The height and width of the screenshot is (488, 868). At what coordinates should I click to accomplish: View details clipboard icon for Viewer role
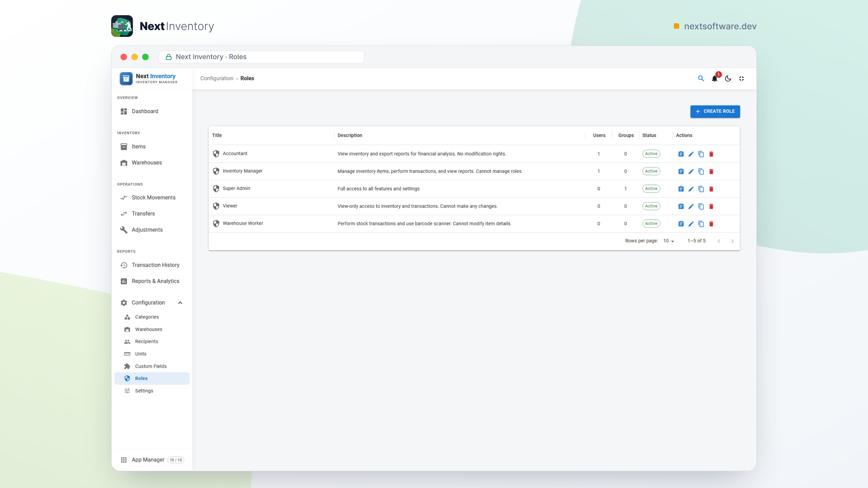point(681,206)
